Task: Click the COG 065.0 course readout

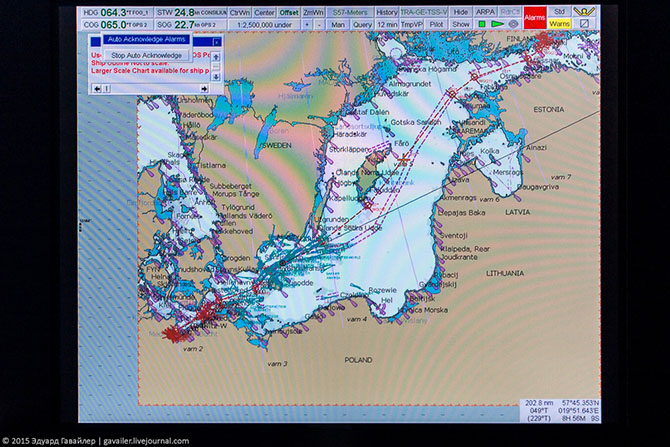Action: pyautogui.click(x=116, y=25)
